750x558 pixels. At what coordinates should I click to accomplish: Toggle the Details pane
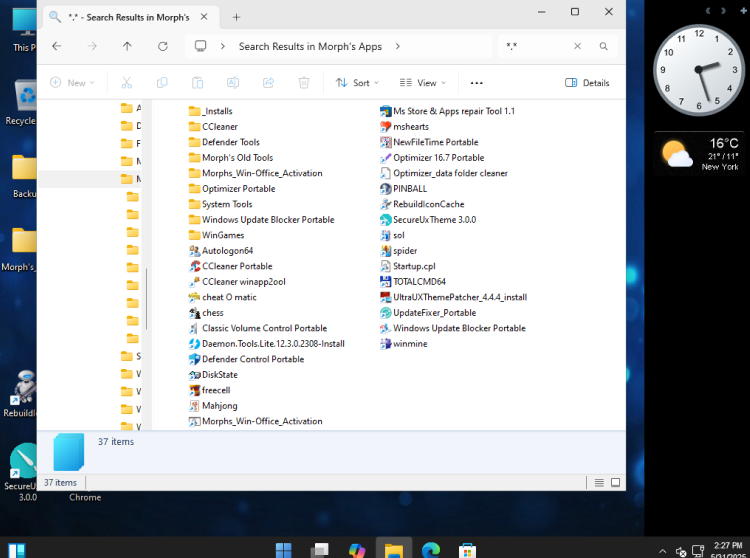587,83
